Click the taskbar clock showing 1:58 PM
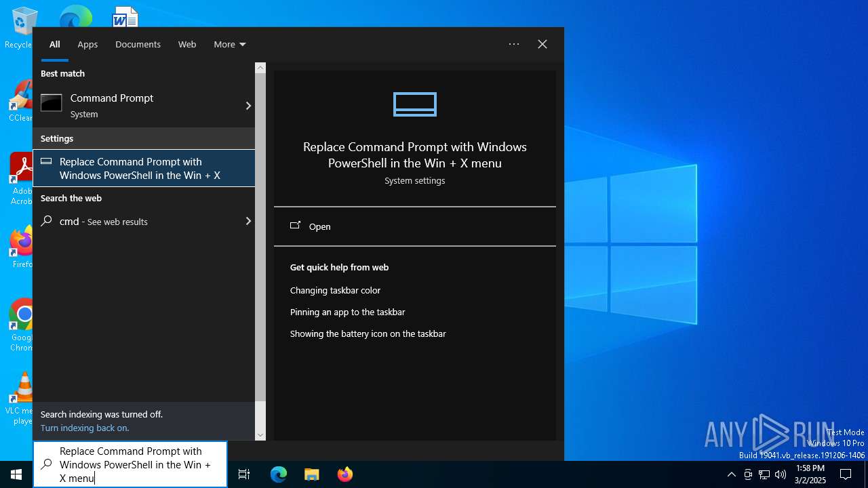The width and height of the screenshot is (868, 488). [x=810, y=474]
